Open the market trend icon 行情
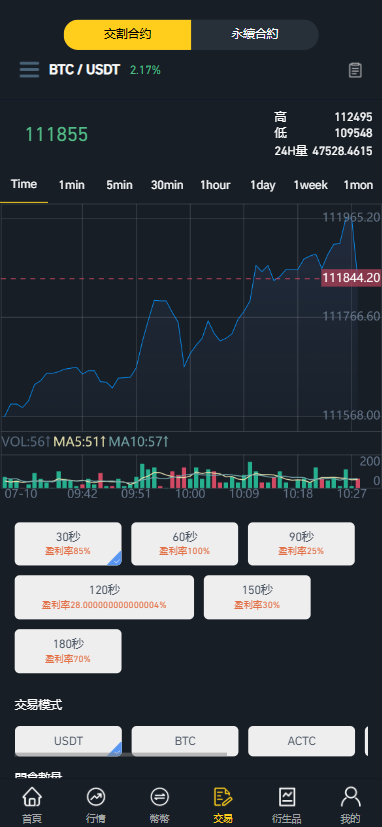The width and height of the screenshot is (382, 827). click(x=96, y=805)
